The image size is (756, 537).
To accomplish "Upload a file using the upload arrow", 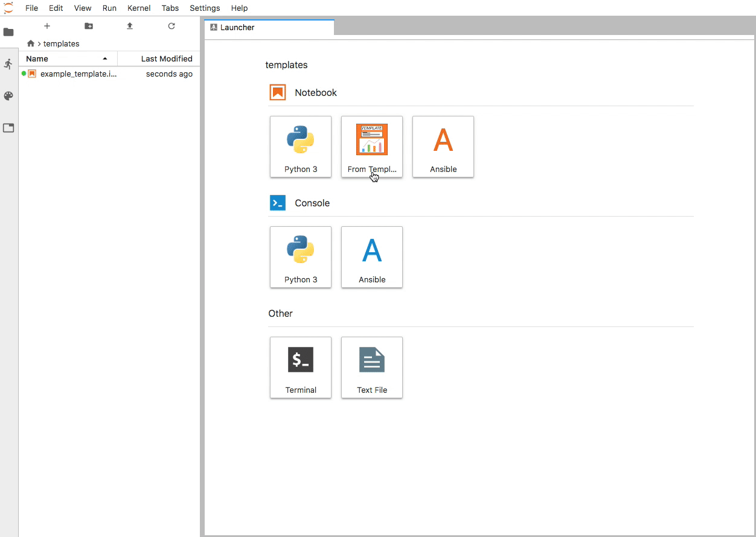I will (129, 26).
